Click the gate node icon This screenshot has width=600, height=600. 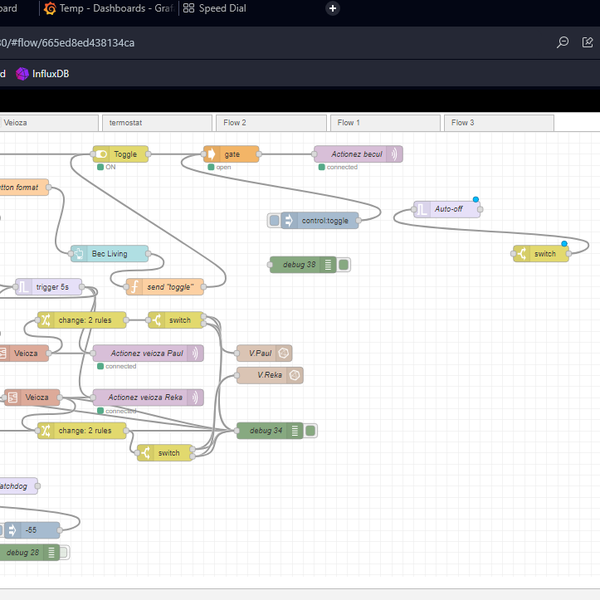pyautogui.click(x=211, y=154)
